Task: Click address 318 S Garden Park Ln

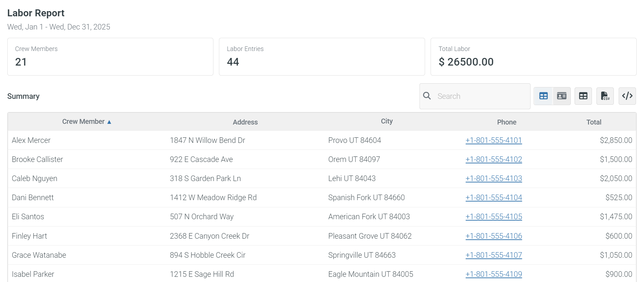Action: click(205, 178)
